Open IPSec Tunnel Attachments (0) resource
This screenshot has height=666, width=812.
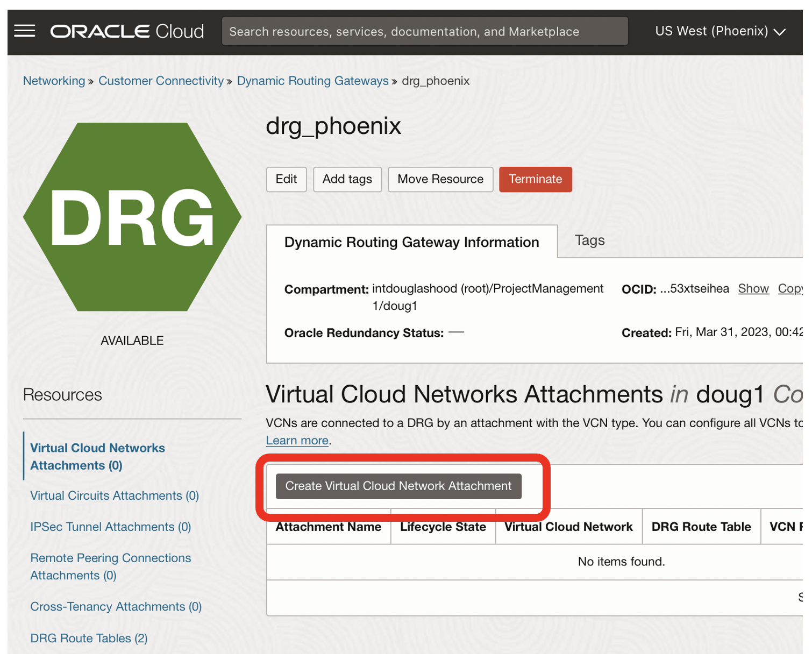111,527
